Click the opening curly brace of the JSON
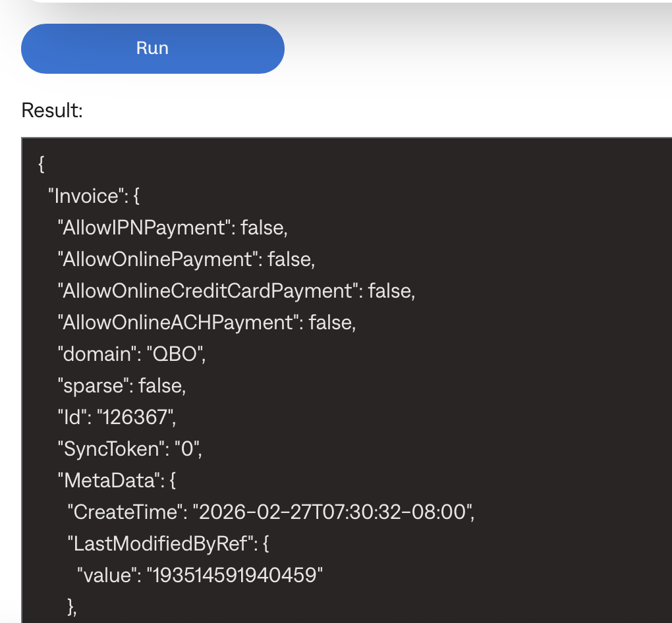 (x=42, y=165)
